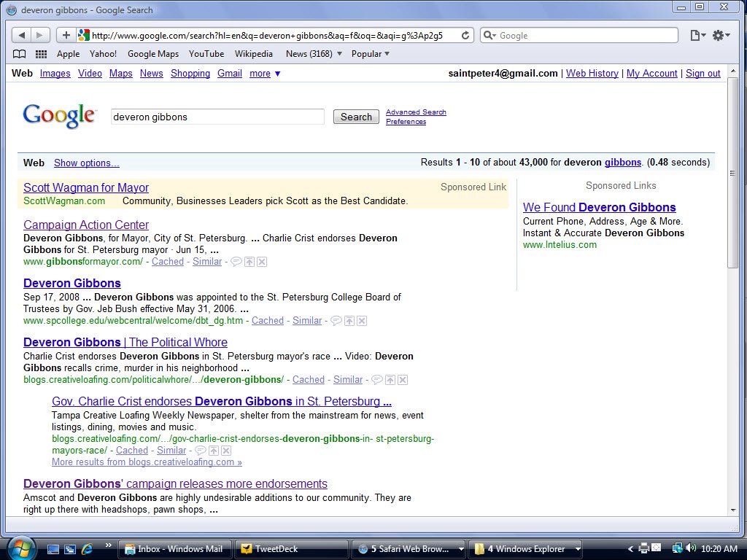This screenshot has width=747, height=560.
Task: Open Google Shopping link
Action: 190,74
